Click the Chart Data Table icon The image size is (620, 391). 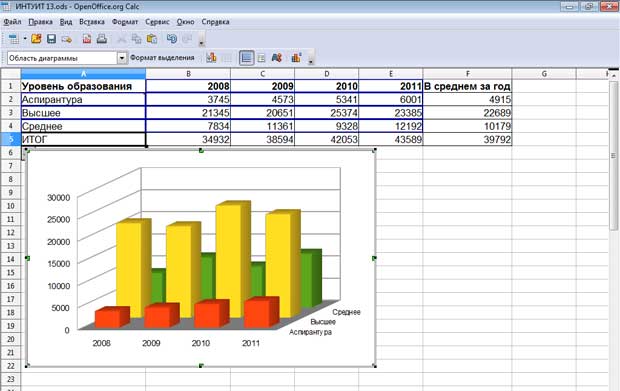(227, 58)
